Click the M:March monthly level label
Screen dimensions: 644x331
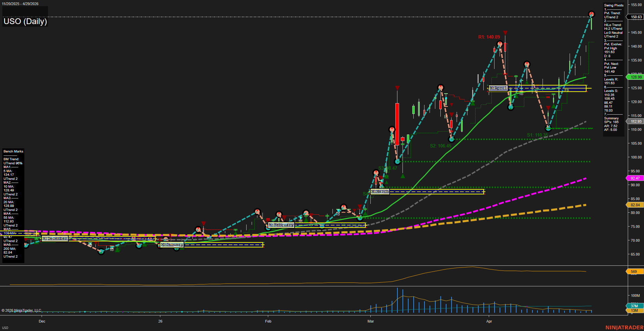(380, 191)
